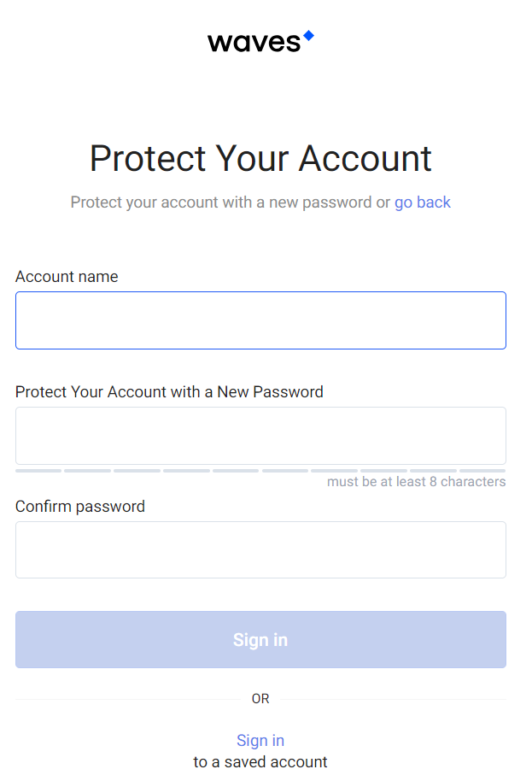Open the Sign in link for saved accounts
The image size is (532, 775).
[260, 741]
